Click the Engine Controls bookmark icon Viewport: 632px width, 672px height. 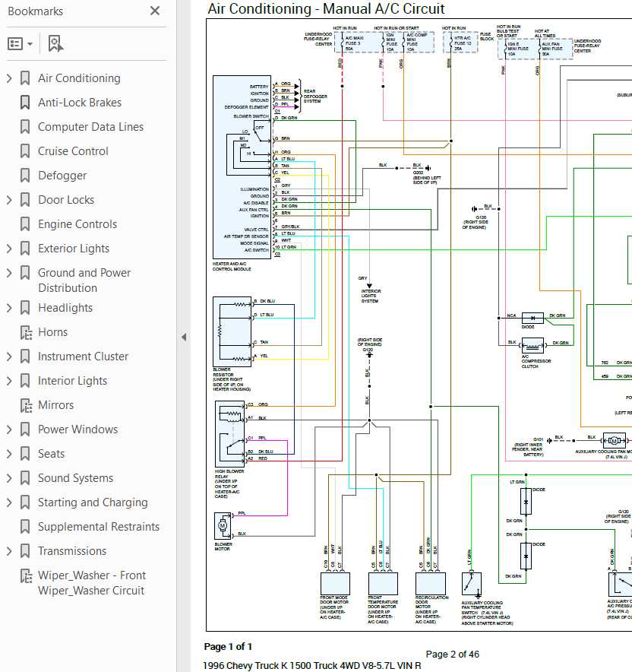[25, 224]
